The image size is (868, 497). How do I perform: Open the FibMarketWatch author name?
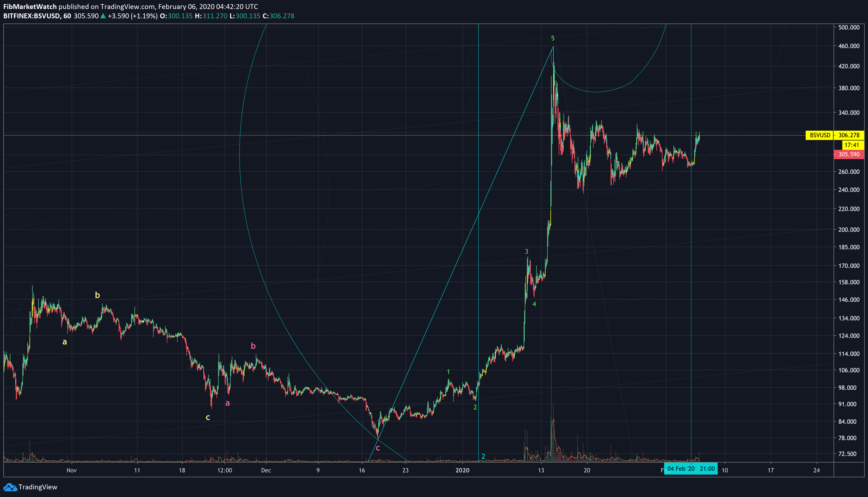[30, 7]
